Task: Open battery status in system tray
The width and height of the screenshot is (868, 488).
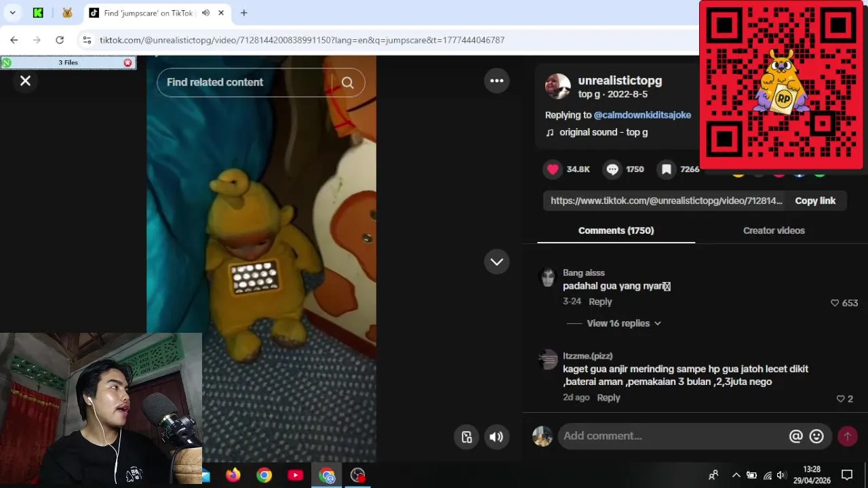Action: [751, 475]
